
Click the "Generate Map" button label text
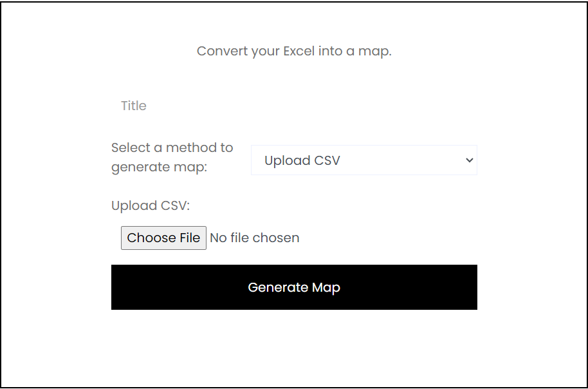click(294, 287)
